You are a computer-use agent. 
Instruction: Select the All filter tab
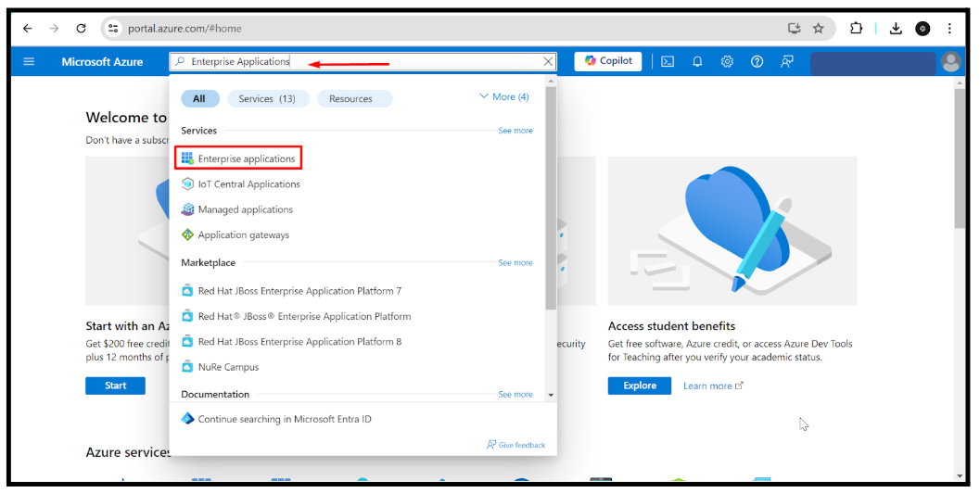pyautogui.click(x=199, y=99)
